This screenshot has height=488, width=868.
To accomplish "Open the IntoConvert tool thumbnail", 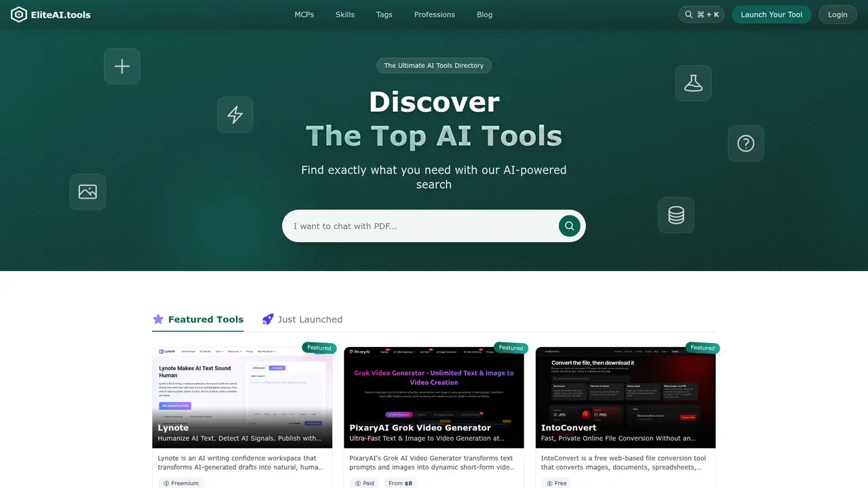I will point(626,398).
